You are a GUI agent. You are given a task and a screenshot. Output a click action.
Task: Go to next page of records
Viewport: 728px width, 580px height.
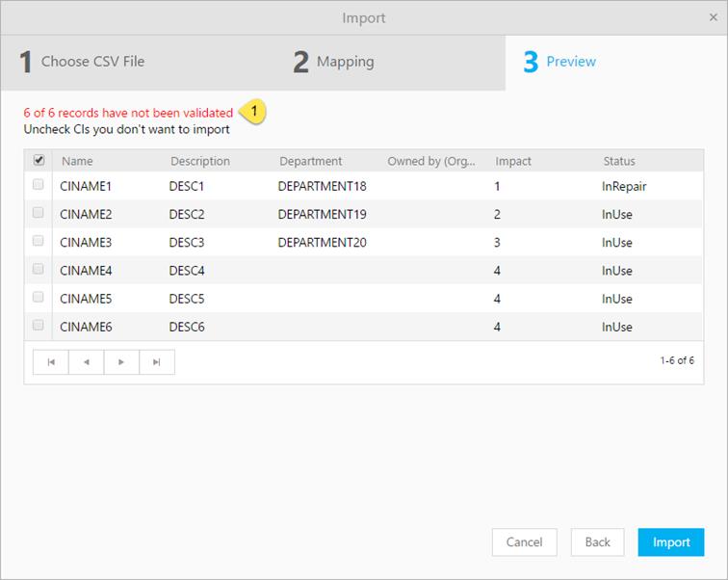click(121, 362)
